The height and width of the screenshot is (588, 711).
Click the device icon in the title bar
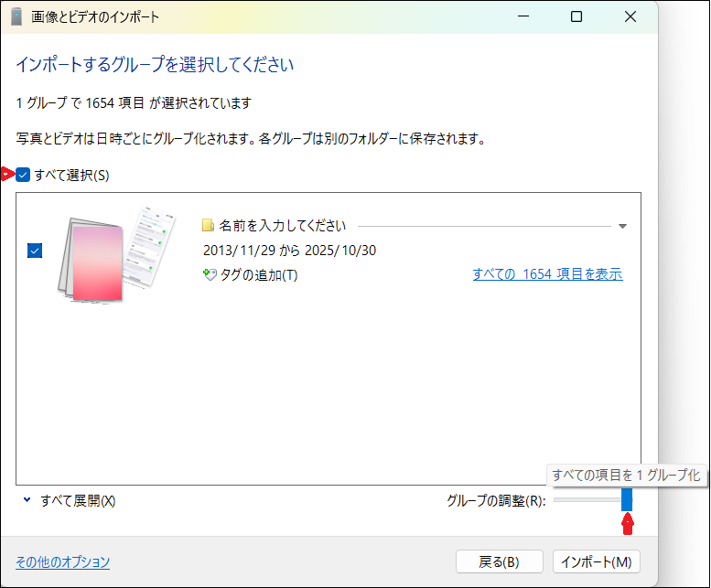click(16, 16)
